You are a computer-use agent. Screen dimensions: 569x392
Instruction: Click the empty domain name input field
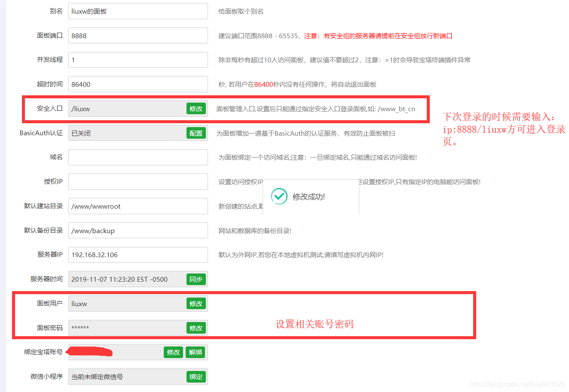coord(138,157)
